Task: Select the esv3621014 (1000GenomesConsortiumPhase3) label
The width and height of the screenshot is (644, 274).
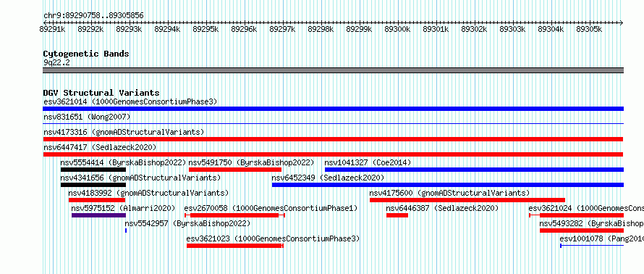Action: 130,101
